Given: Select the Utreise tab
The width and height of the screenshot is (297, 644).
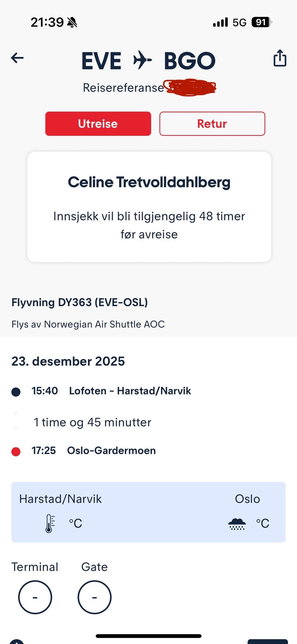Looking at the screenshot, I should click(x=98, y=123).
